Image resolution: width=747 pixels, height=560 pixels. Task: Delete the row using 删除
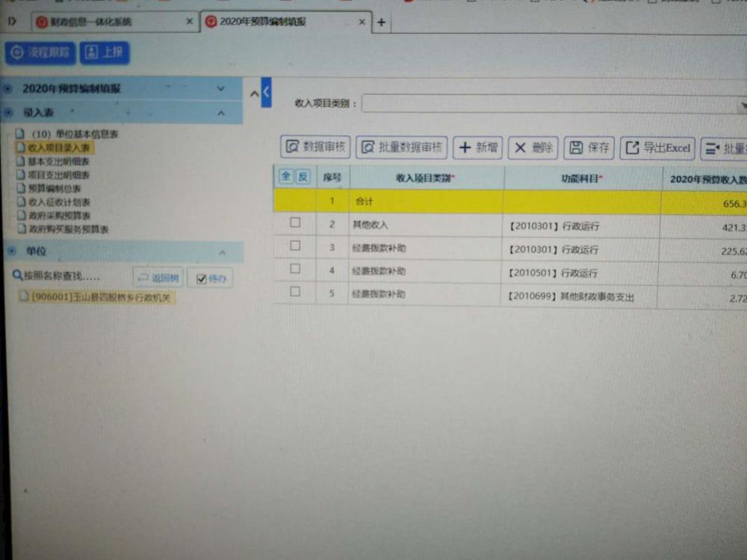[x=533, y=147]
